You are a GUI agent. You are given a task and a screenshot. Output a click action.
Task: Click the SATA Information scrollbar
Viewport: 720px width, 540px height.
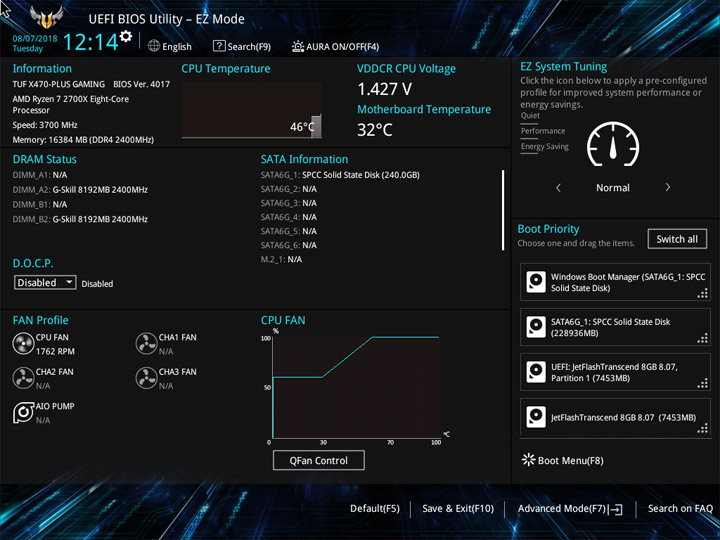point(503,210)
